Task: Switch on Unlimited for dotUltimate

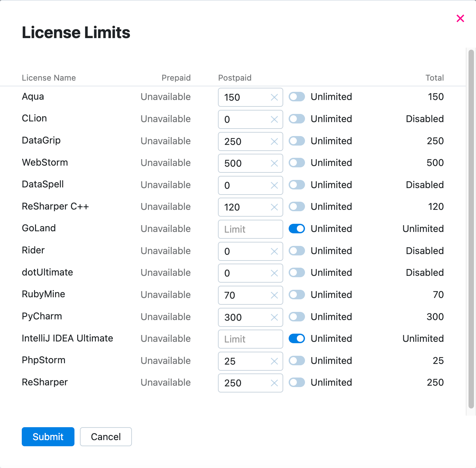Action: pyautogui.click(x=296, y=273)
